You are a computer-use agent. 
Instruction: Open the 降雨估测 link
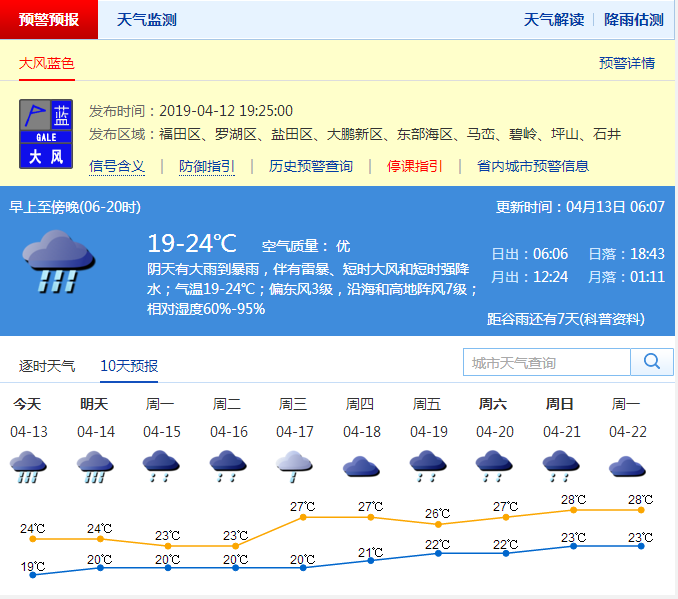click(634, 19)
